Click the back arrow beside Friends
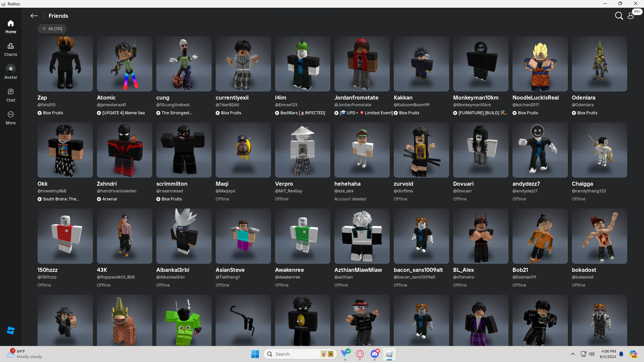This screenshot has height=362, width=644. 34,16
